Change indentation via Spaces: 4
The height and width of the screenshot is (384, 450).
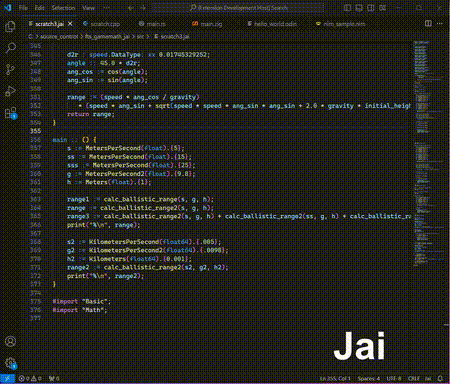(368, 379)
